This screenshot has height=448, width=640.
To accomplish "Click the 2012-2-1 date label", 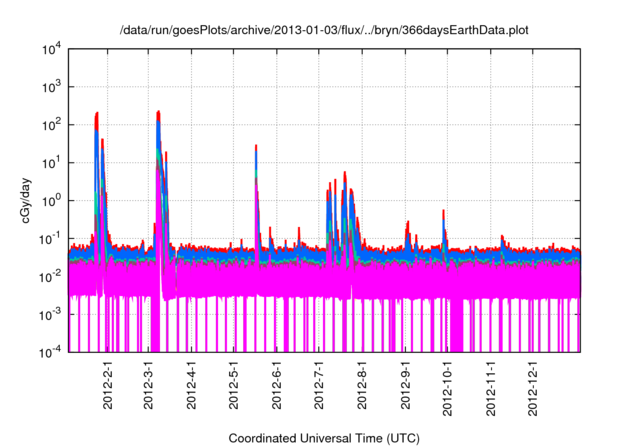I will click(108, 385).
